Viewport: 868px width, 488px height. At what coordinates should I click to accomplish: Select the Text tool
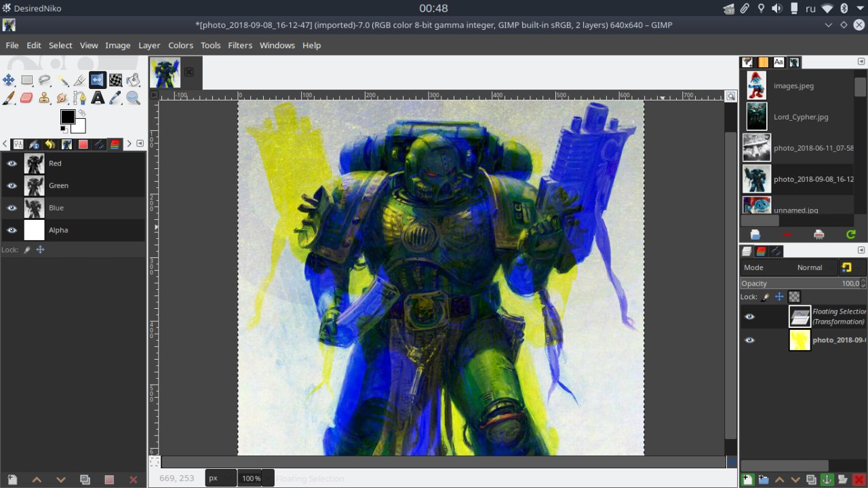(98, 98)
